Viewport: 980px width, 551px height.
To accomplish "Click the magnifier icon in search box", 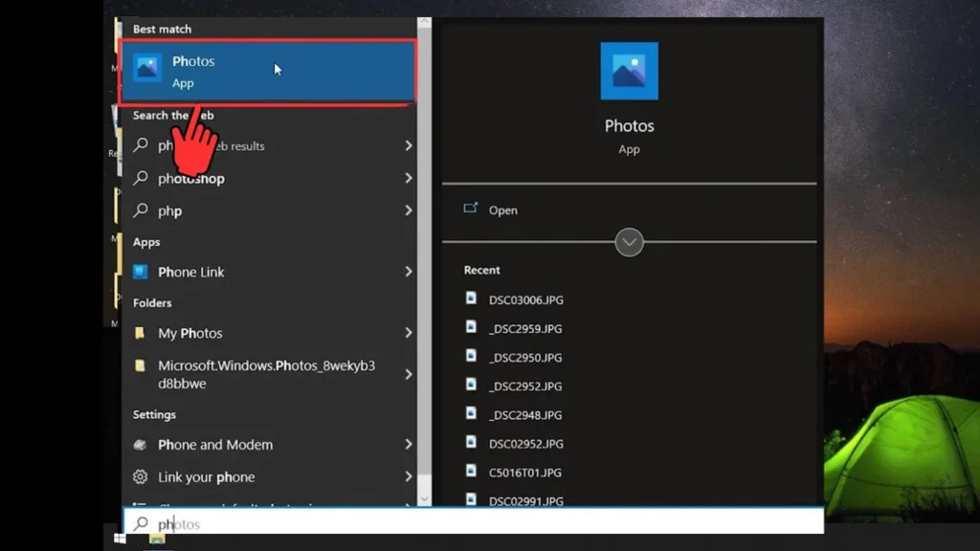I will pos(142,523).
